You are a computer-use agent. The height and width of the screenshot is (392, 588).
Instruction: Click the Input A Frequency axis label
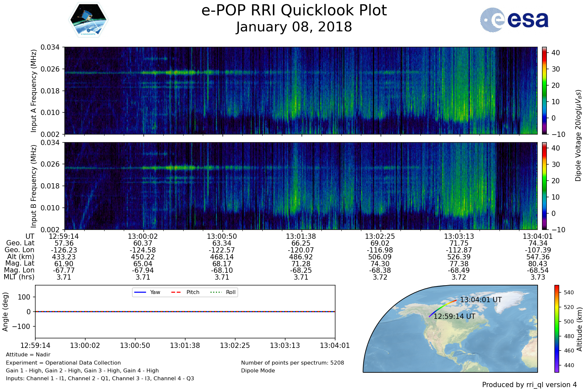[x=34, y=91]
